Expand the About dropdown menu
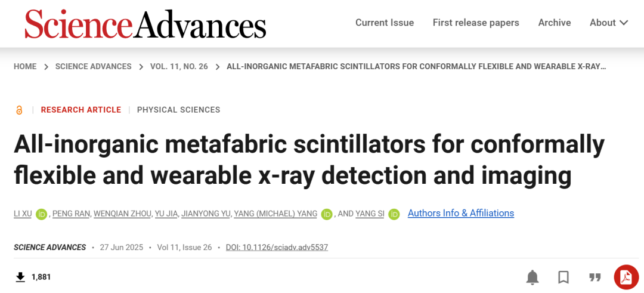Screen dimensions: 644x293 [x=609, y=23]
